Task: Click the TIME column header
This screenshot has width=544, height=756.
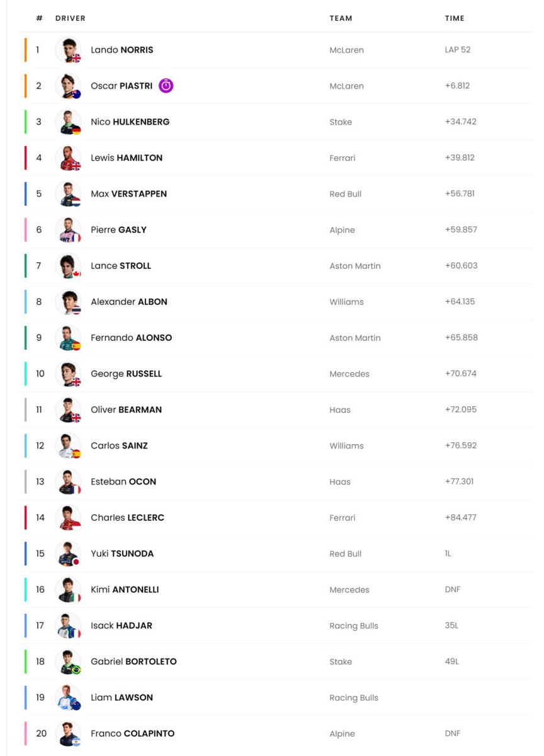Action: click(x=455, y=18)
